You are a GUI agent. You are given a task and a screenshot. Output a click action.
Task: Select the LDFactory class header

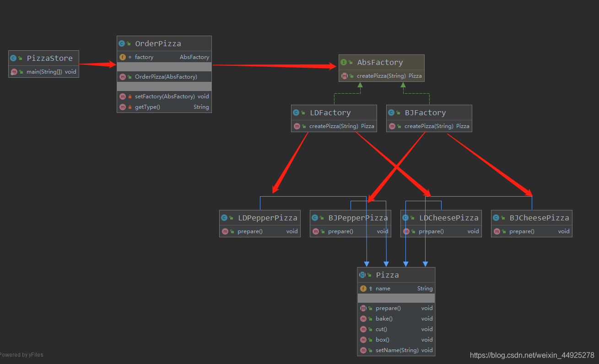(334, 112)
